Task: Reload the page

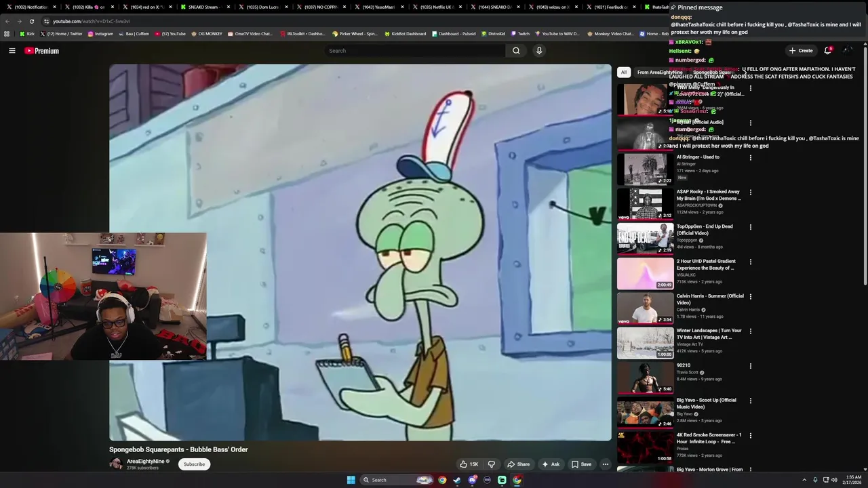Action: (x=31, y=21)
